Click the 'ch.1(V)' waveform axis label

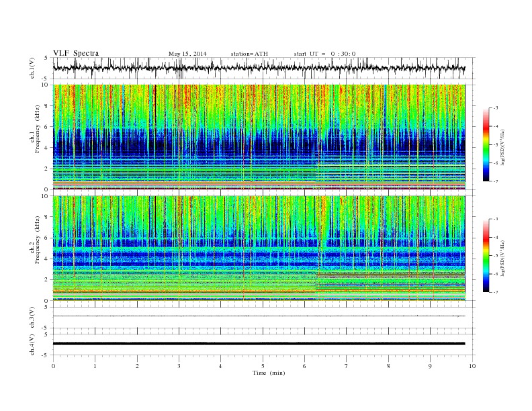coord(32,68)
